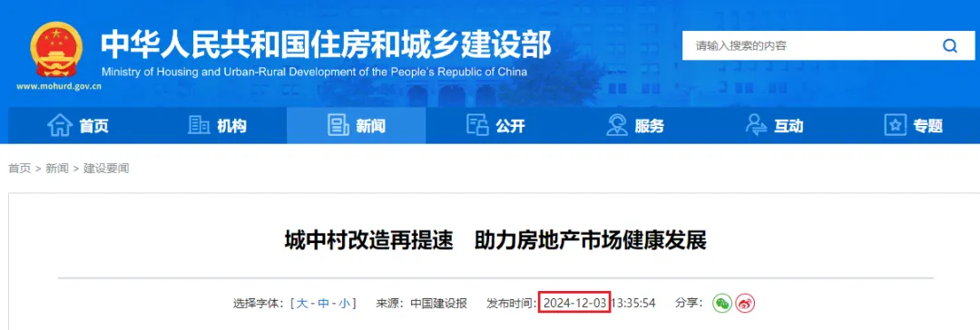Share article via Weibo icon
The image size is (980, 330).
(x=744, y=304)
